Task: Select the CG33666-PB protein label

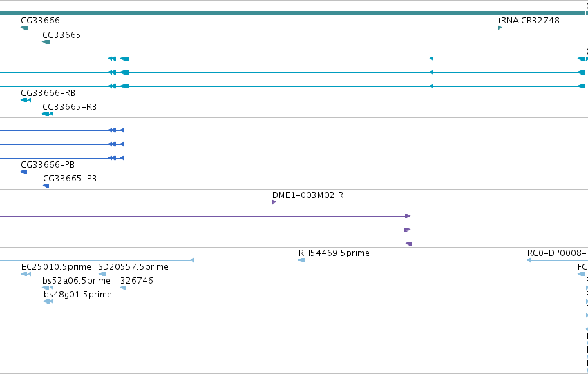Action: [48, 165]
